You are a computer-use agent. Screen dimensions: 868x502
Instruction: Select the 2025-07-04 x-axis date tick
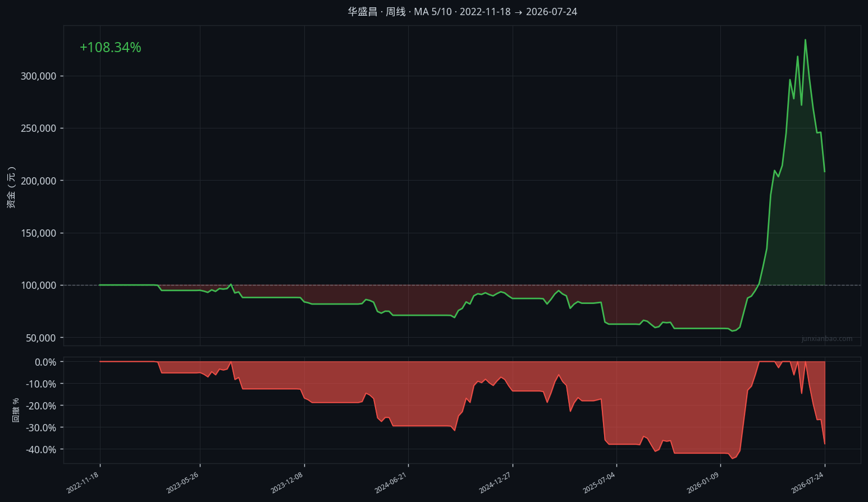click(x=600, y=482)
